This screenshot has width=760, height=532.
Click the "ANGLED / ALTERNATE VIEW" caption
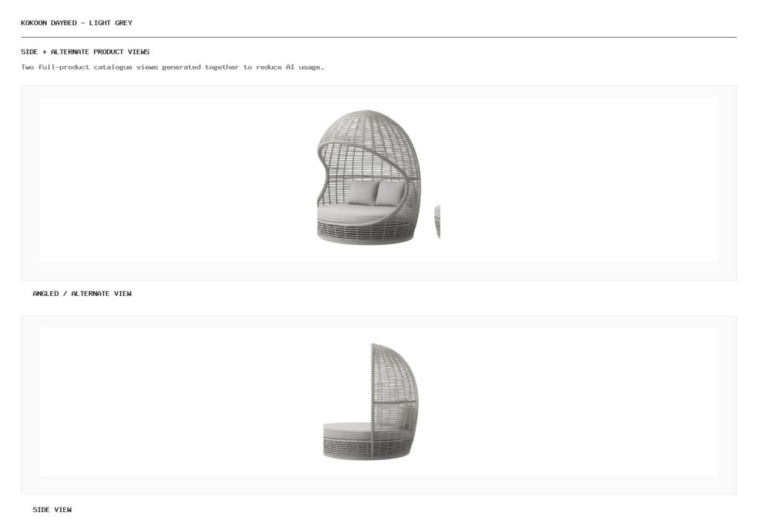click(82, 294)
